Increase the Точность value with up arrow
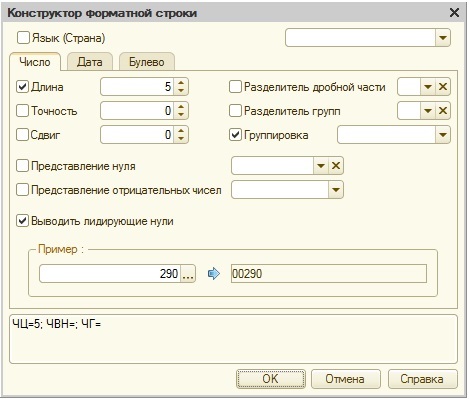Image resolution: width=469 pixels, height=399 pixels. [x=181, y=107]
